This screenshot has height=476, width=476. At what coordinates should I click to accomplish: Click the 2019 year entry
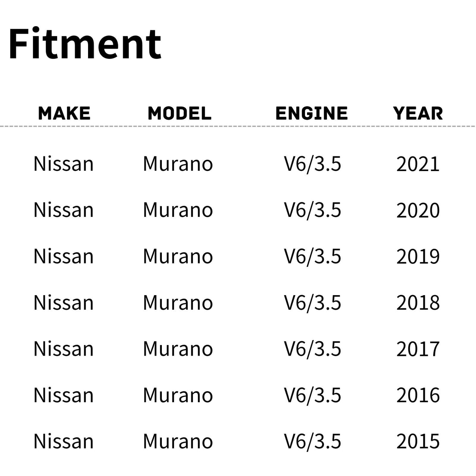point(418,257)
